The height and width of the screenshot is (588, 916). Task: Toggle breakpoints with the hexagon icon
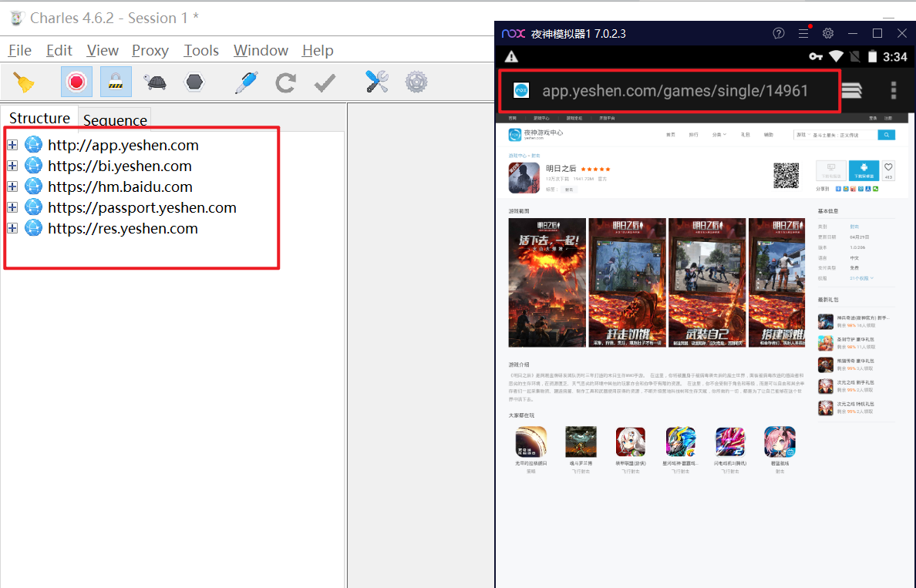click(x=194, y=82)
